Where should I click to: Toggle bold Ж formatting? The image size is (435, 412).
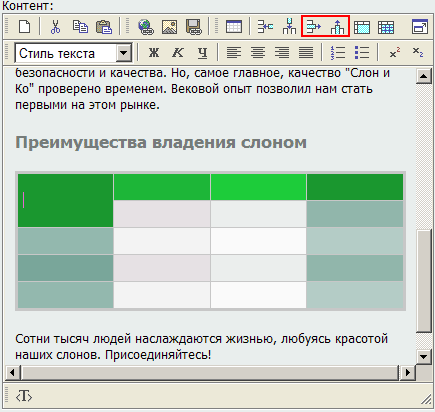click(154, 53)
